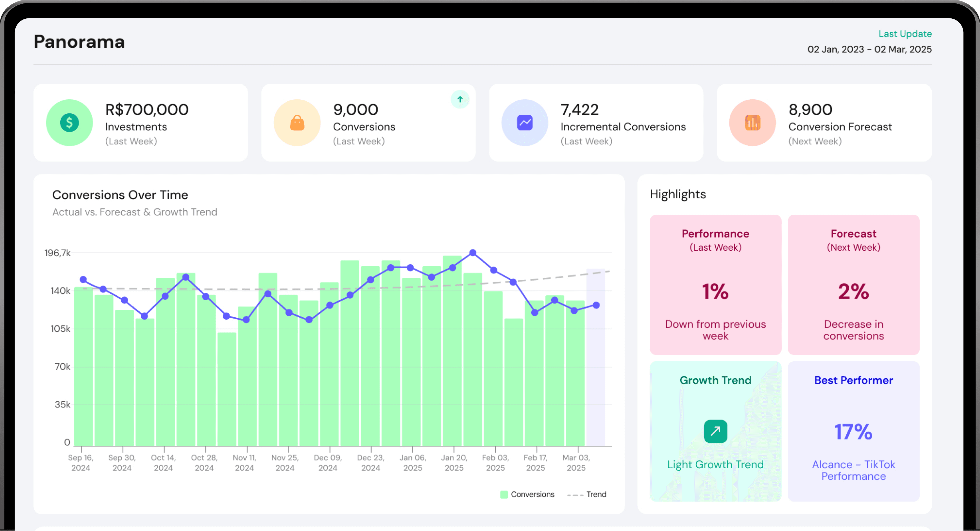Click the last line point over forecast bar
The height and width of the screenshot is (531, 980).
596,305
